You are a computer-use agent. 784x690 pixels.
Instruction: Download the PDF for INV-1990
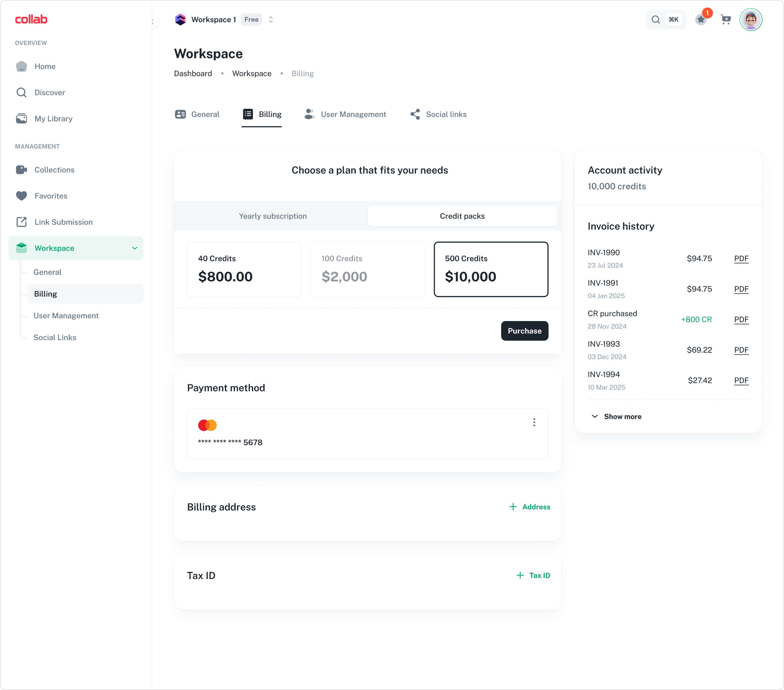[x=741, y=258]
